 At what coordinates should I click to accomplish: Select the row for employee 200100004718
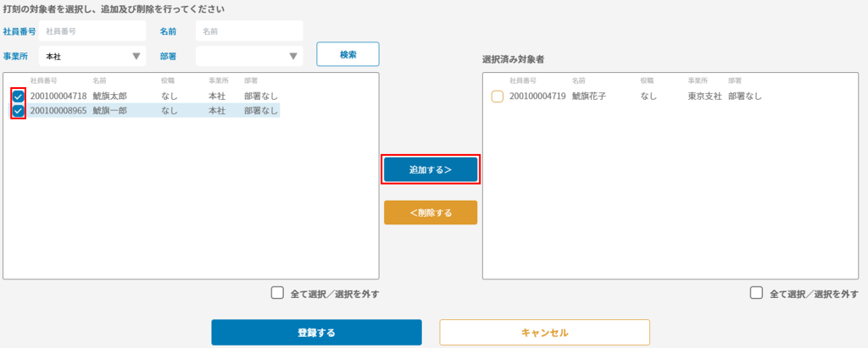tap(146, 97)
